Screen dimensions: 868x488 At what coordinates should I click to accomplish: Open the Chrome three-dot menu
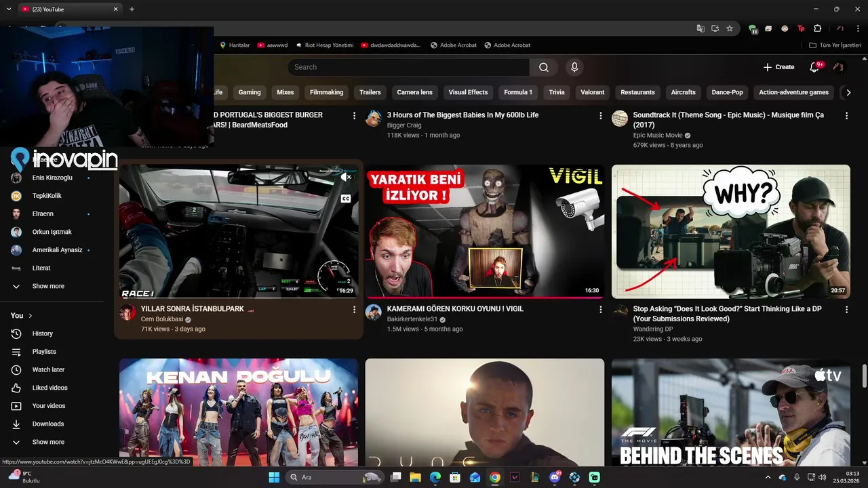856,28
